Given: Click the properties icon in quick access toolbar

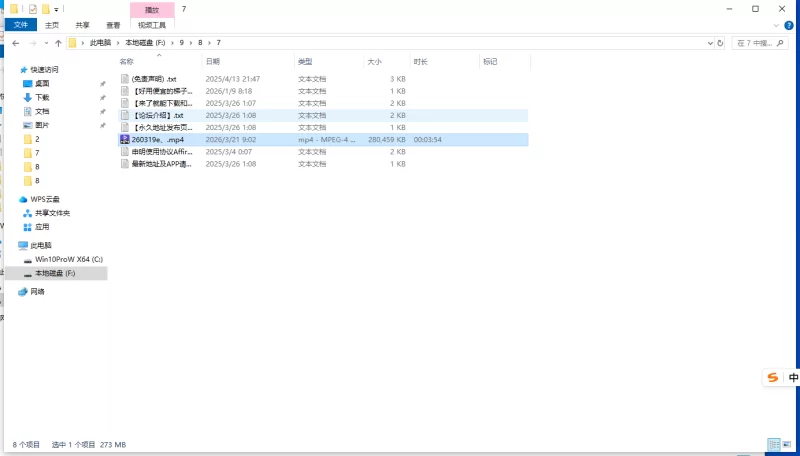Looking at the screenshot, I should coord(32,9).
